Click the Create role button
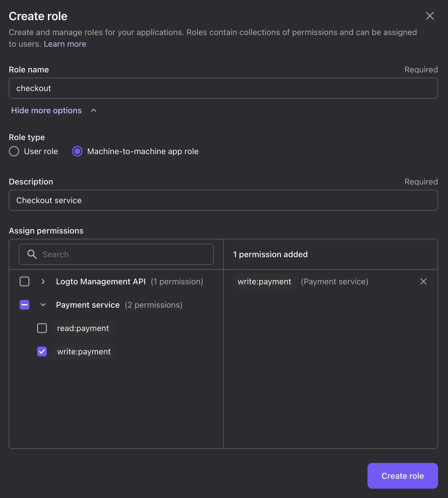The width and height of the screenshot is (448, 498). coord(402,476)
